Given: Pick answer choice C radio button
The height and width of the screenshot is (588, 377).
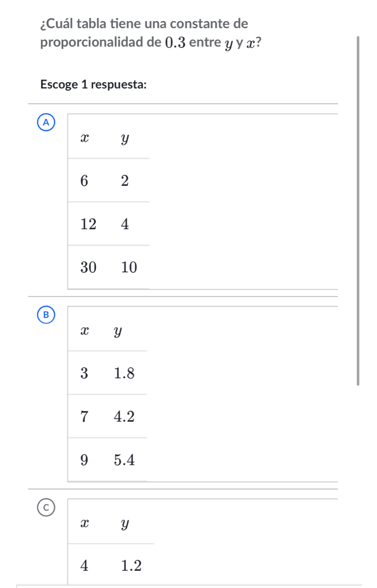Looking at the screenshot, I should pyautogui.click(x=46, y=507).
